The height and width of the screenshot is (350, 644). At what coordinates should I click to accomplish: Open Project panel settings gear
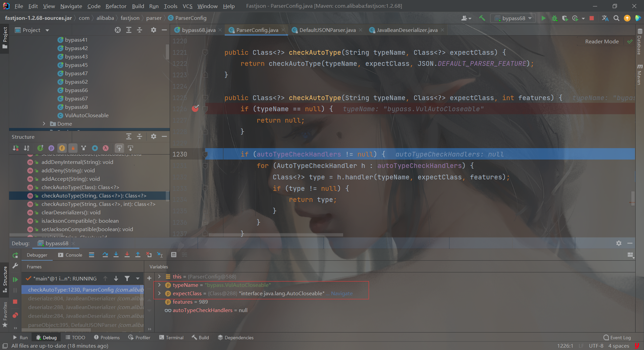153,30
